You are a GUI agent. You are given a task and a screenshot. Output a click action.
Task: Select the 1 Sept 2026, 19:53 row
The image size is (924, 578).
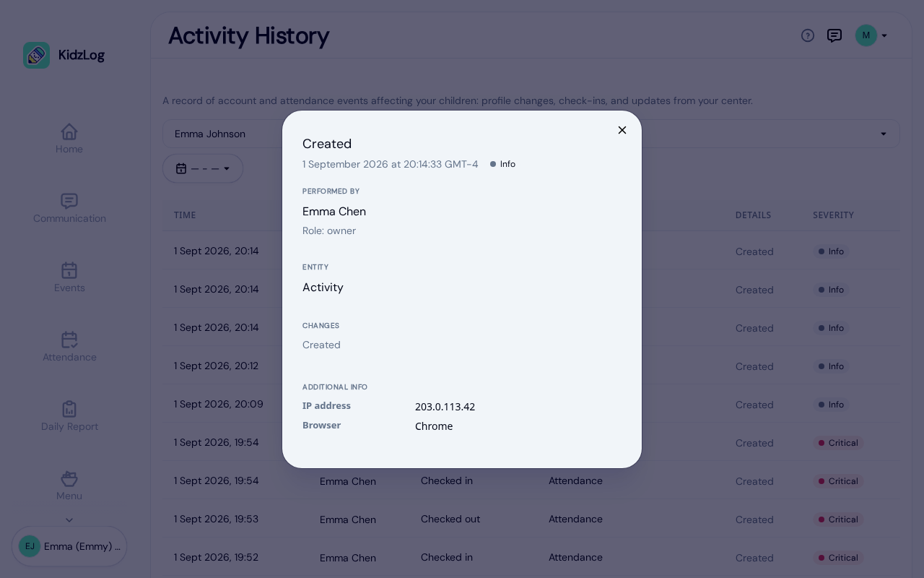coord(531,519)
